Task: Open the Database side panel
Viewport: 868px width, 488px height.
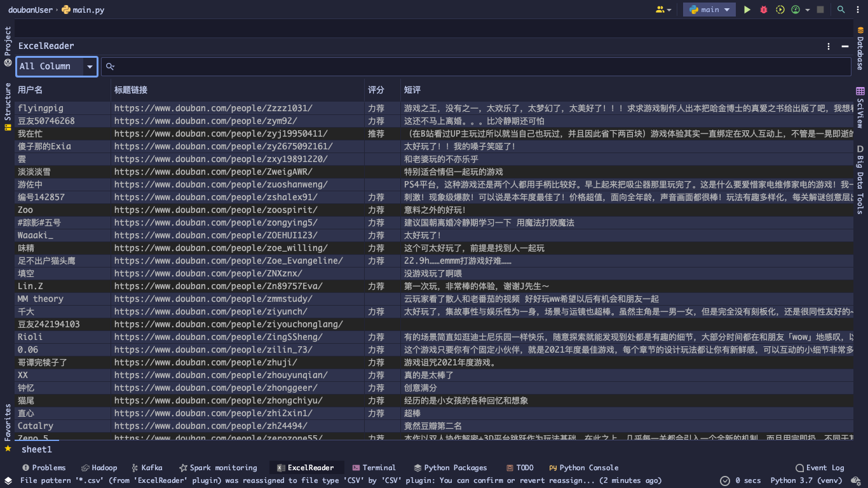Action: tap(860, 48)
